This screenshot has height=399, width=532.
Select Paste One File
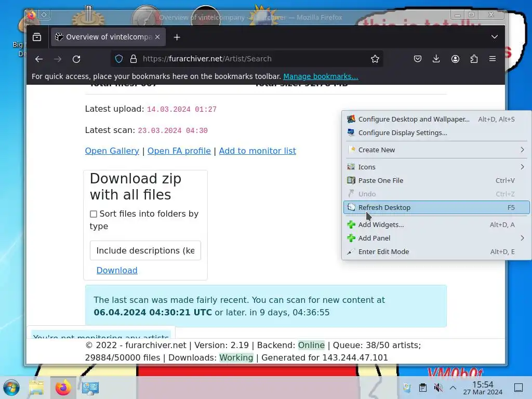[436, 180]
